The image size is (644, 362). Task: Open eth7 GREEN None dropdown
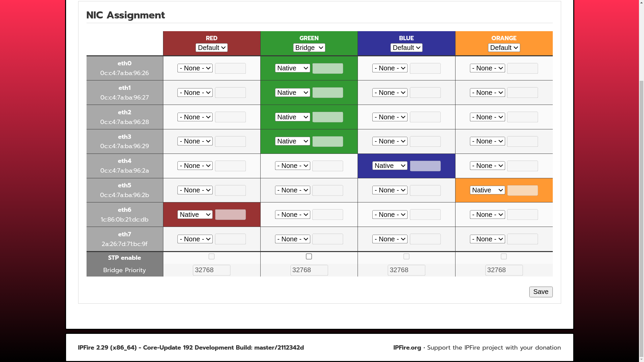292,239
